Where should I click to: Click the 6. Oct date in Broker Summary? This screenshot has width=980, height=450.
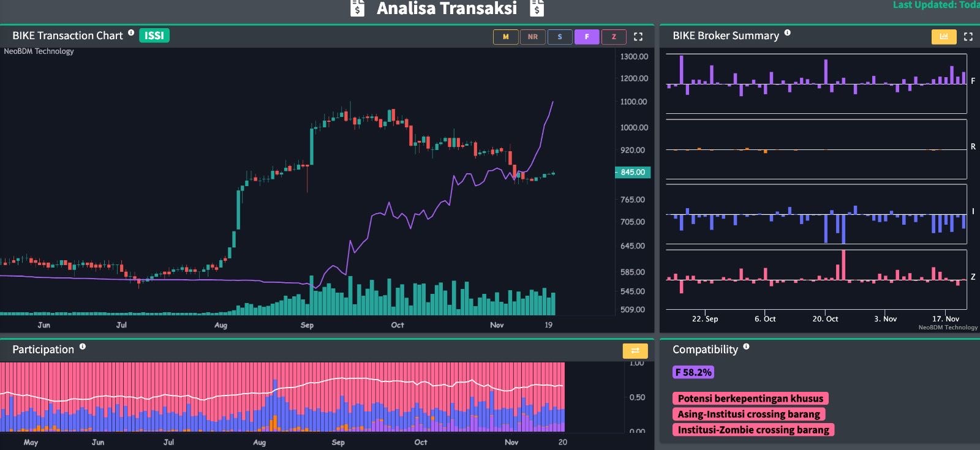coord(765,319)
